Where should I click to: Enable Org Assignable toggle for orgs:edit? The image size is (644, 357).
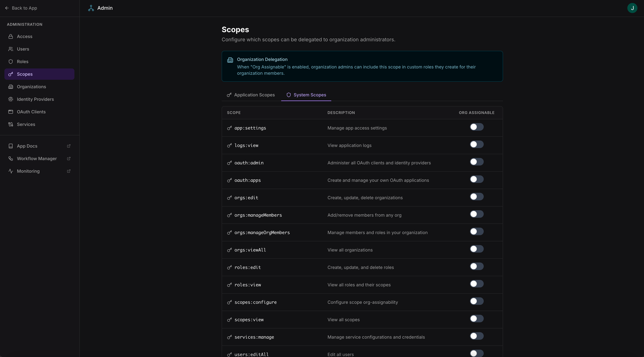(x=476, y=197)
